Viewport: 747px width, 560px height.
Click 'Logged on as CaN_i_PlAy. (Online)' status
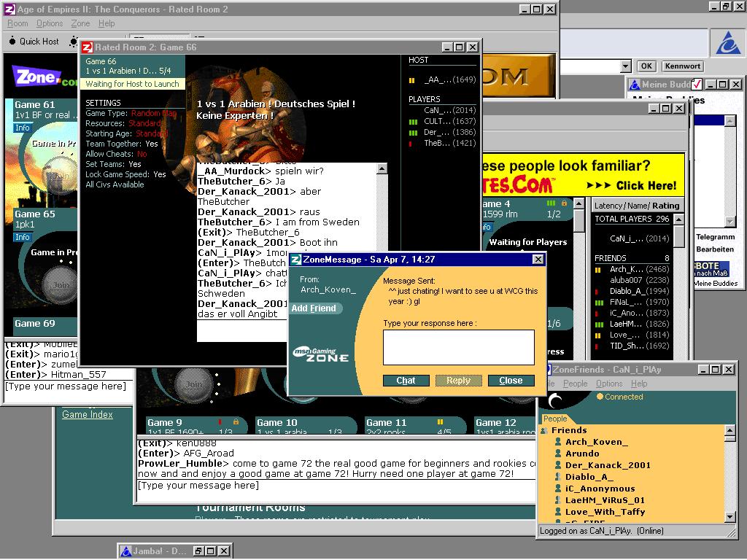(x=601, y=531)
